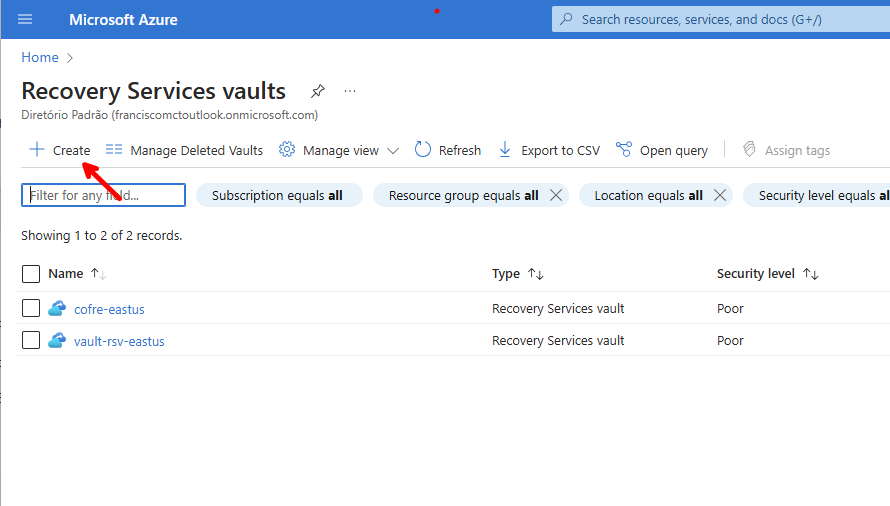Check the vault-rsv-eastus row checkbox
Screen dimensions: 890x506
click(x=31, y=340)
